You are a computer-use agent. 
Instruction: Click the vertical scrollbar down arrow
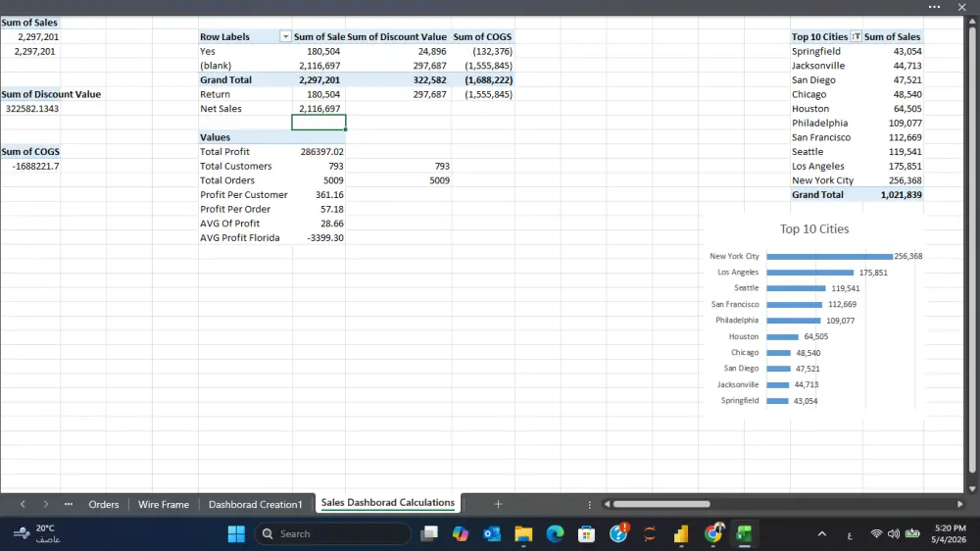pos(972,488)
